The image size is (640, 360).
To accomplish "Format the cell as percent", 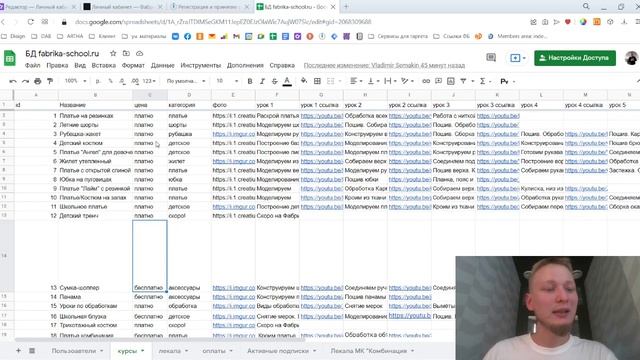I will click(110, 81).
